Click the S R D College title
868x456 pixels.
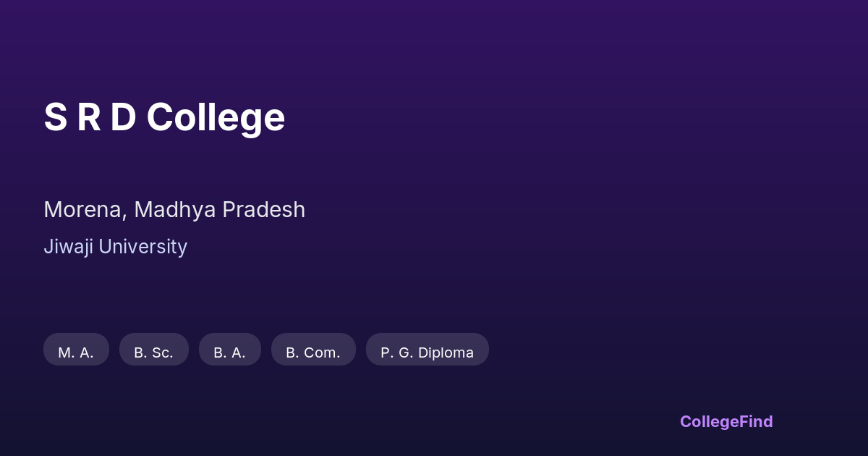[x=164, y=117]
